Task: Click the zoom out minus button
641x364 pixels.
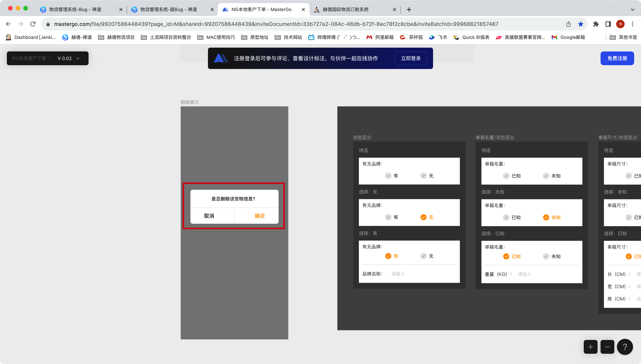Action: [607, 347]
